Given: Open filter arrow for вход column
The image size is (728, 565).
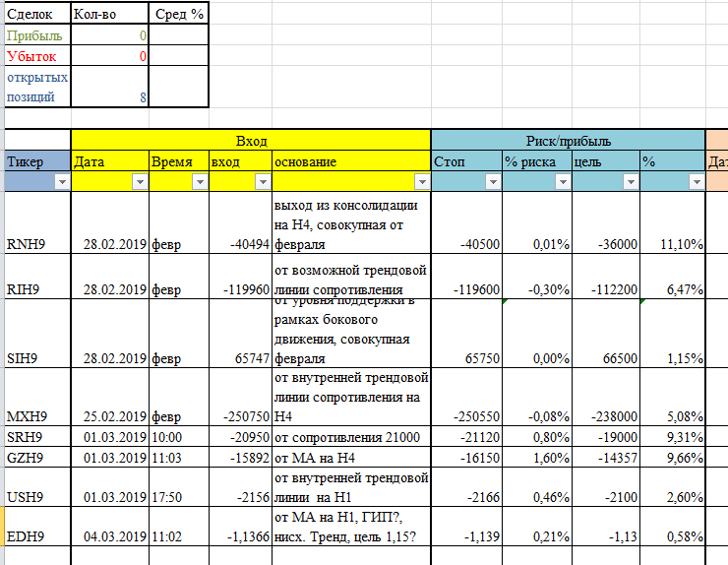Looking at the screenshot, I should (262, 182).
